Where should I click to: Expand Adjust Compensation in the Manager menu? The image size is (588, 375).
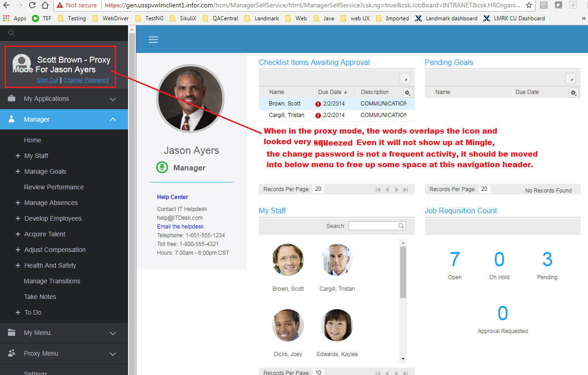[18, 250]
